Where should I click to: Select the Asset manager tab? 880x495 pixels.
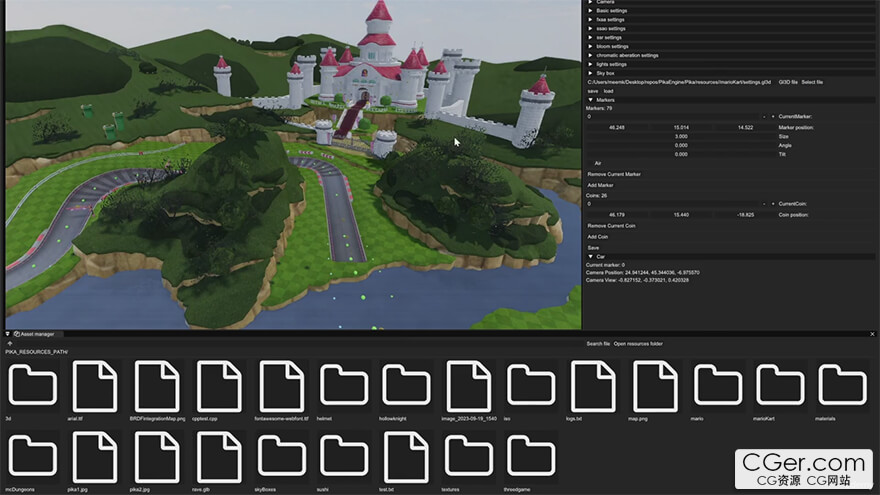coord(36,334)
